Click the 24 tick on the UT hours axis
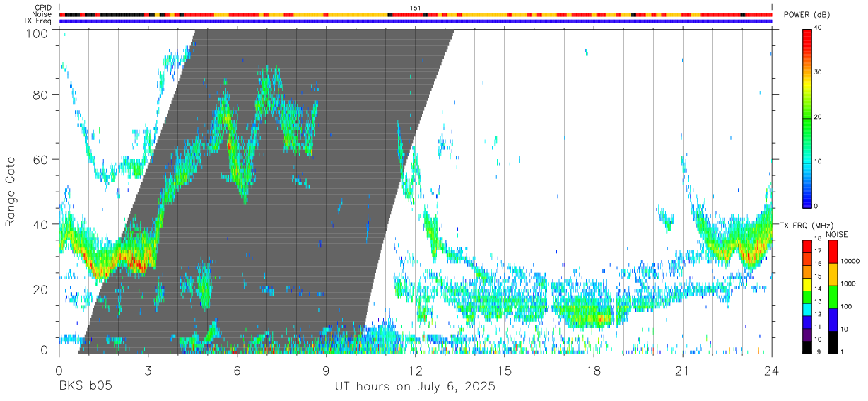868x401 pixels. [772, 370]
